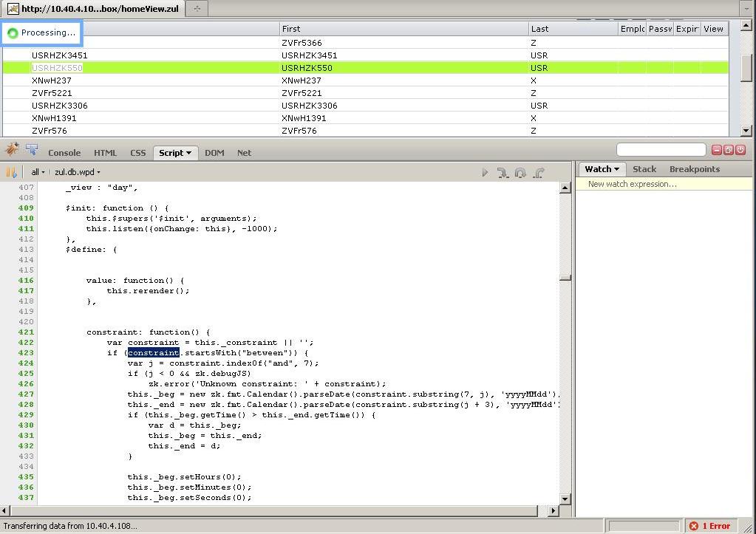
Task: Deactivate Firebug with the red power icon
Action: (x=740, y=150)
